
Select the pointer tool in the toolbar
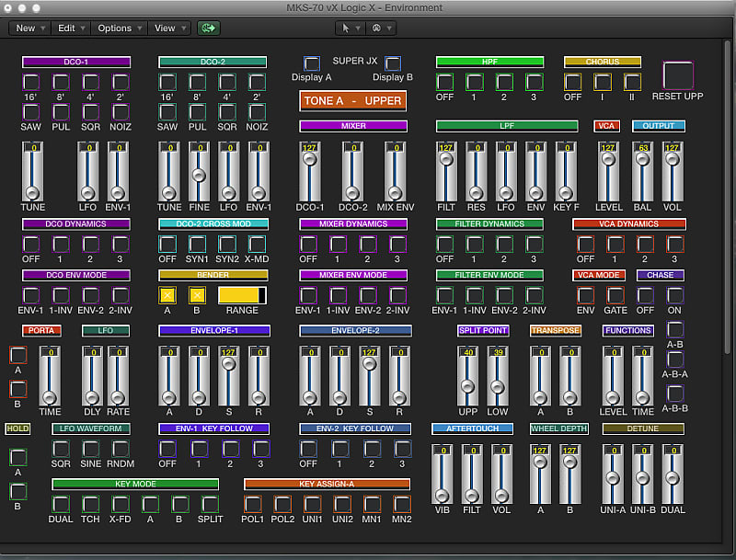(x=347, y=28)
